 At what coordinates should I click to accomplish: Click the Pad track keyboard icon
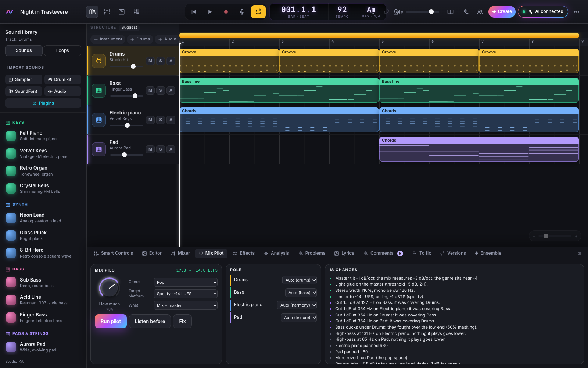tap(99, 149)
